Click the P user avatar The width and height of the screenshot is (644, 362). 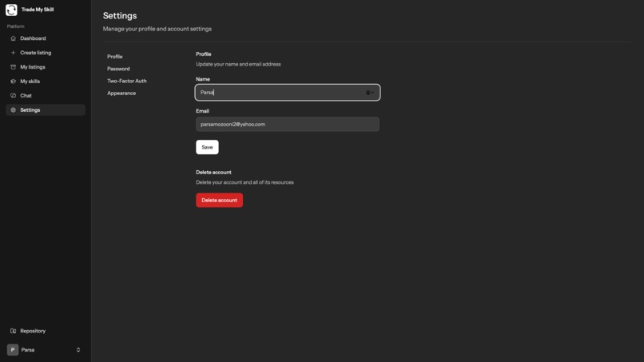tap(13, 350)
